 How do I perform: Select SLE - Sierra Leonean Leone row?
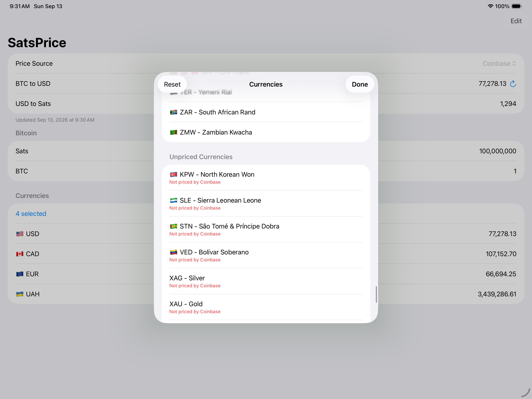266,204
